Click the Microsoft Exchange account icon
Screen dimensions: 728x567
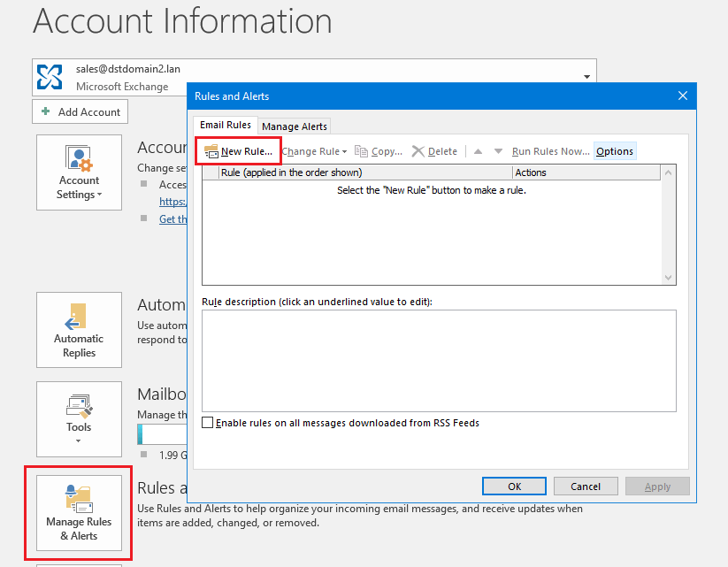50,77
